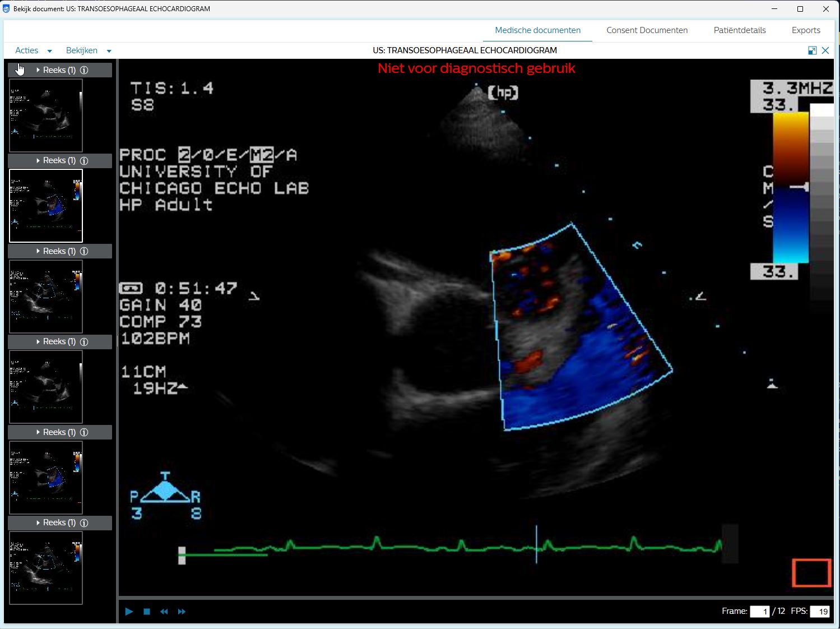Select the first series thumbnail
Image resolution: width=840 pixels, height=629 pixels.
click(x=46, y=115)
